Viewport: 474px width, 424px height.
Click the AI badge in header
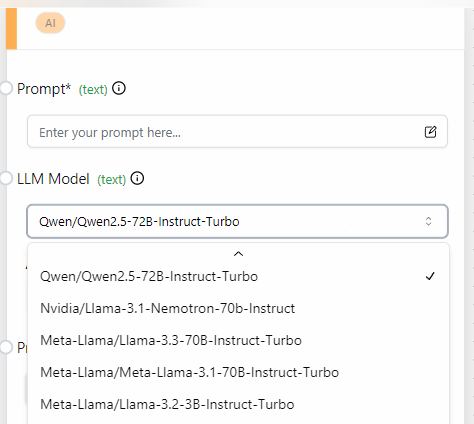[50, 23]
